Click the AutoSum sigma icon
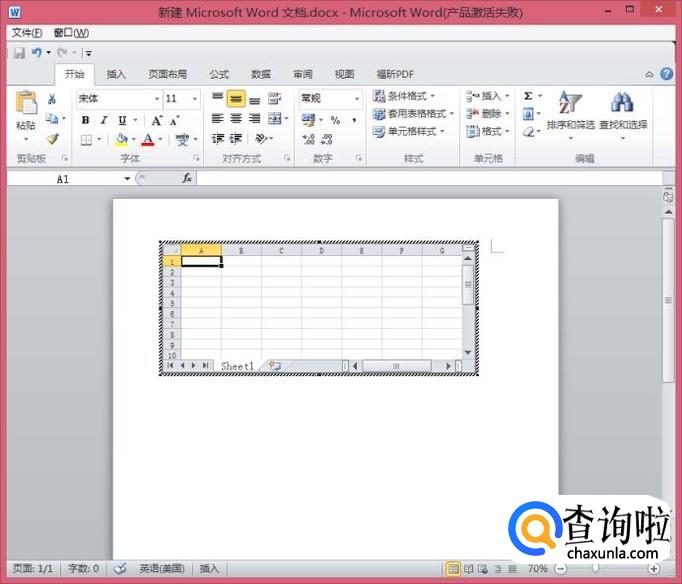 click(528, 96)
